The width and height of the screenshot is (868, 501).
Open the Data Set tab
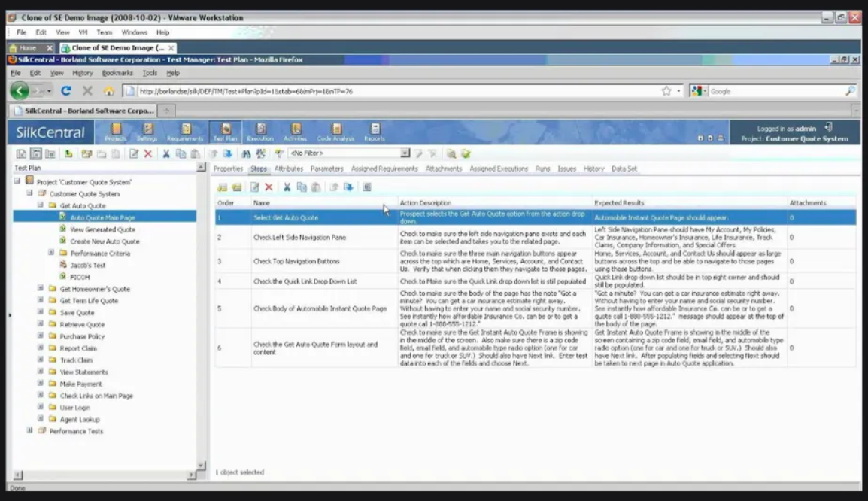click(x=624, y=169)
